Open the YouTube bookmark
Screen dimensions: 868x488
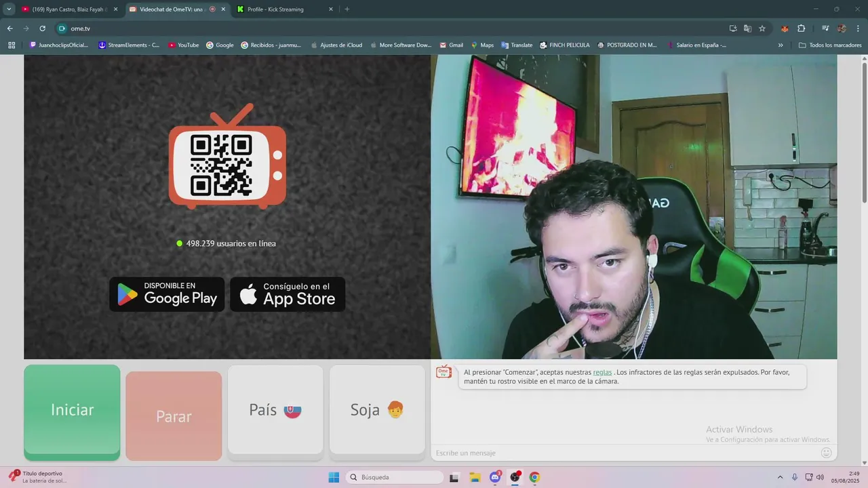[183, 45]
